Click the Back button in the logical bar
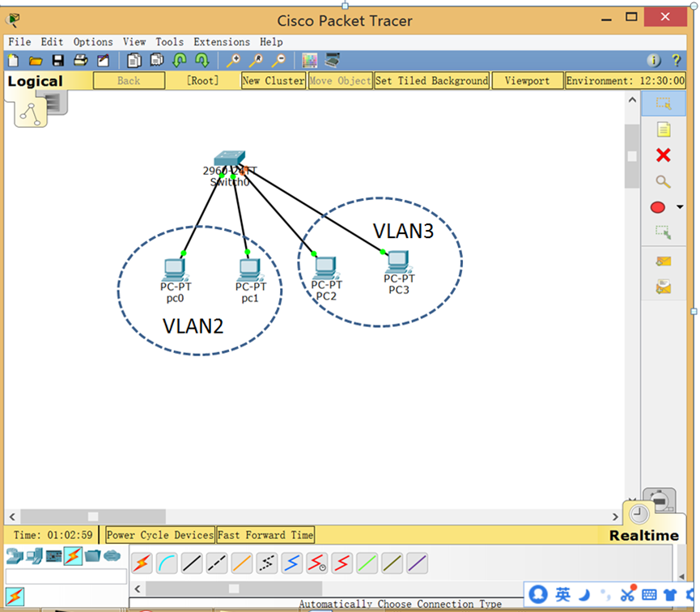The image size is (700, 612). click(129, 81)
